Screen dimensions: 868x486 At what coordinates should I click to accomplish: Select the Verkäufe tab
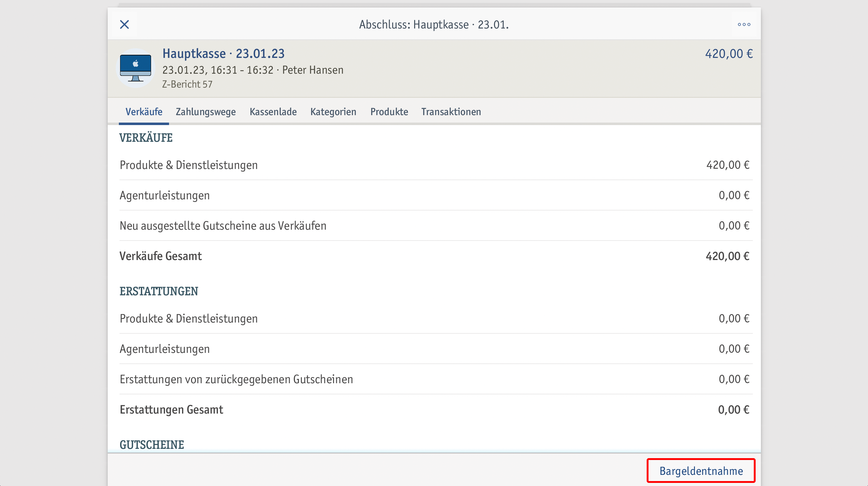pos(144,111)
